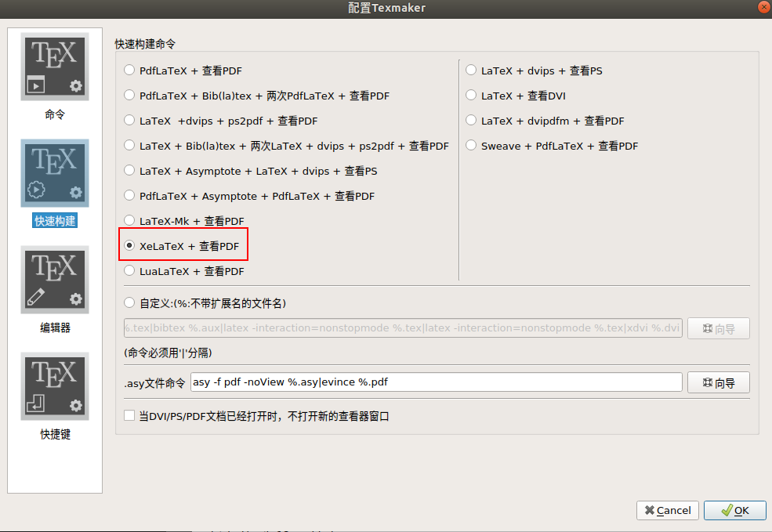This screenshot has height=532, width=772.
Task: Open the 命令 settings page icon
Action: coord(55,67)
